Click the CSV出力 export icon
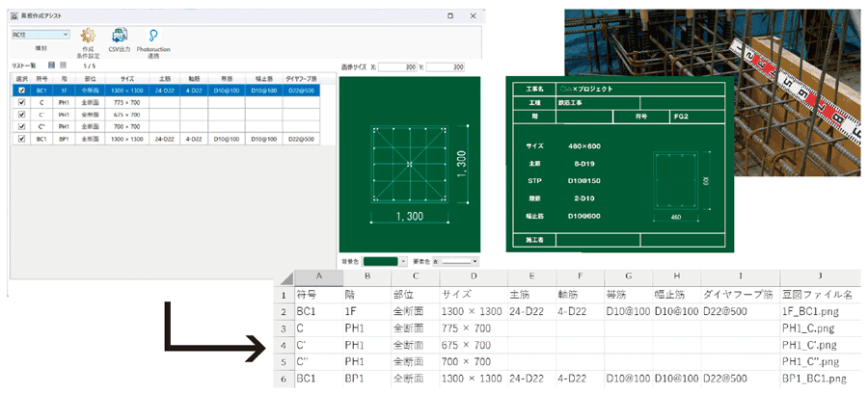The width and height of the screenshot is (868, 393). click(x=119, y=36)
